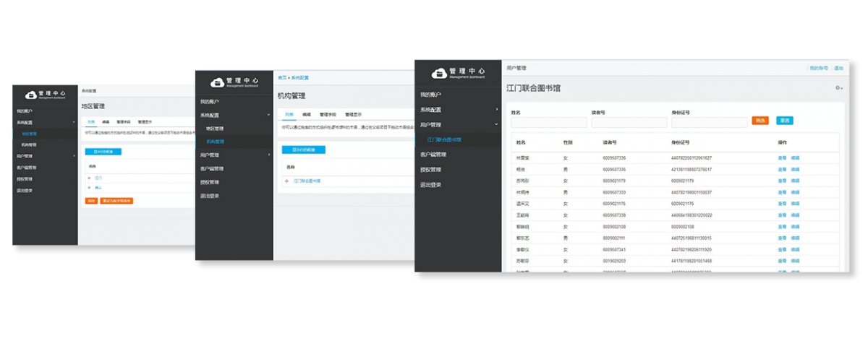Collapse 用户管理 chevron in right panel sidebar

coord(496,124)
